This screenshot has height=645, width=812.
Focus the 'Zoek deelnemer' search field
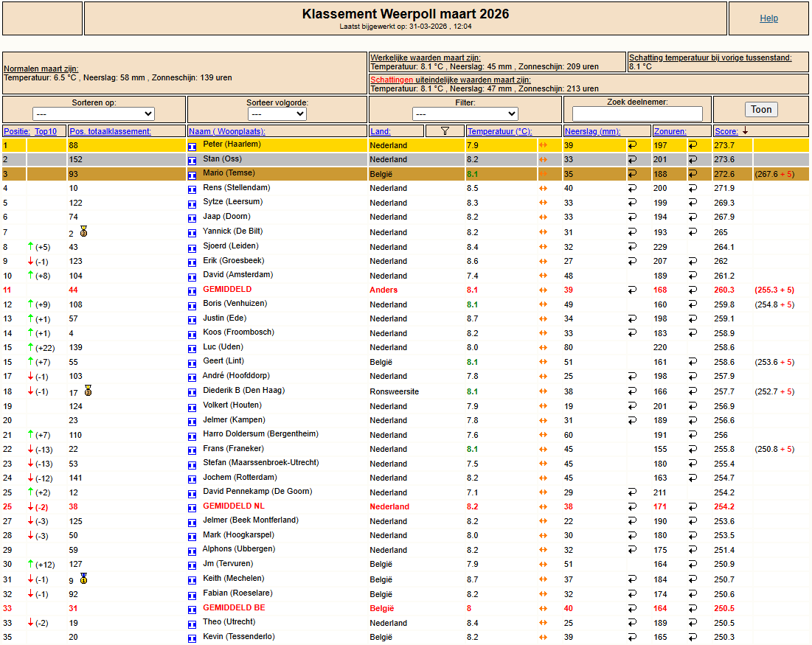pos(637,114)
